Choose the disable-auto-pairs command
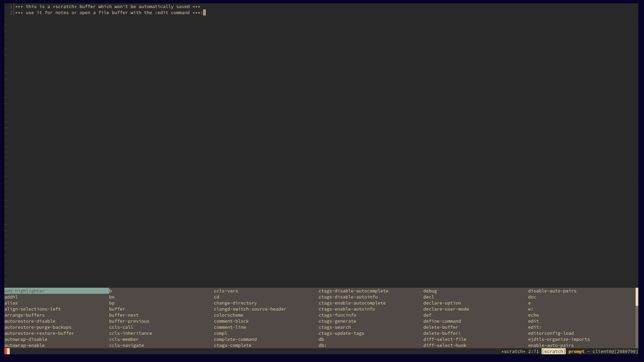The image size is (644, 362). 552,291
